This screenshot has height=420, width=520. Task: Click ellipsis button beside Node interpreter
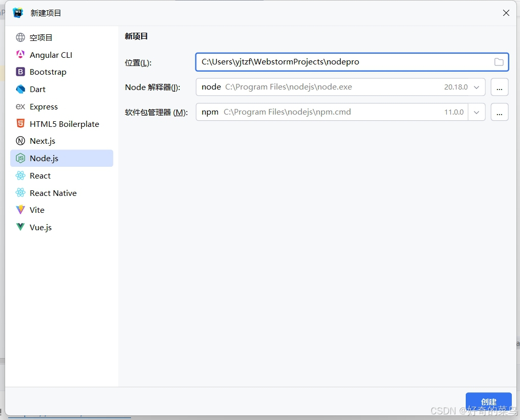(x=500, y=87)
